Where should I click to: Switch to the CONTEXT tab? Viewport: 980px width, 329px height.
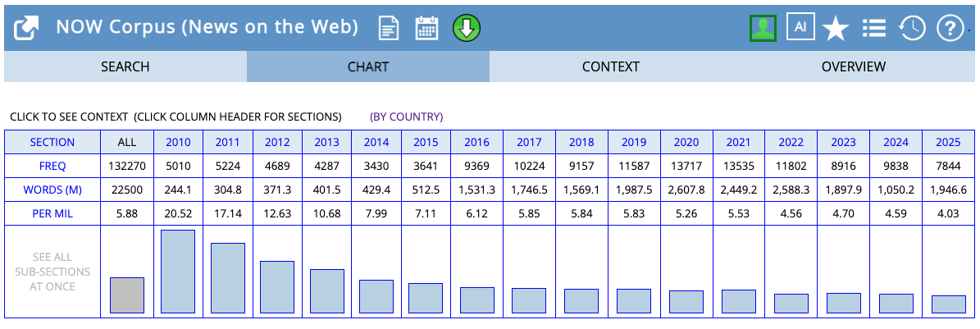tap(610, 67)
